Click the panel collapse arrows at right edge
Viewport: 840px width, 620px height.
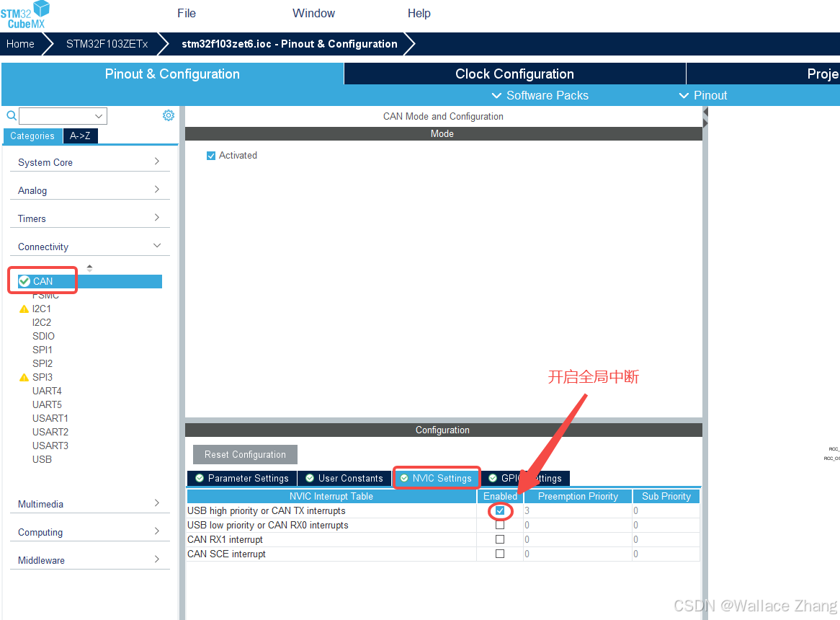pyautogui.click(x=705, y=118)
